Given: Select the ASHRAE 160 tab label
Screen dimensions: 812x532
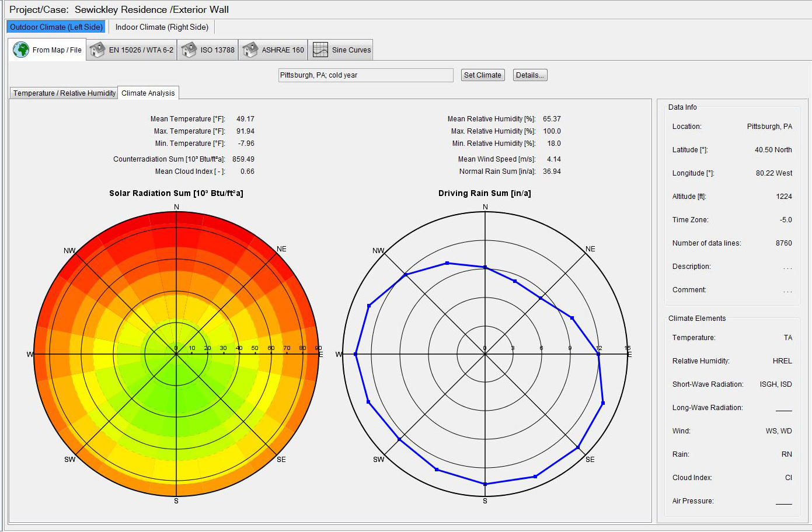Looking at the screenshot, I should [x=283, y=50].
